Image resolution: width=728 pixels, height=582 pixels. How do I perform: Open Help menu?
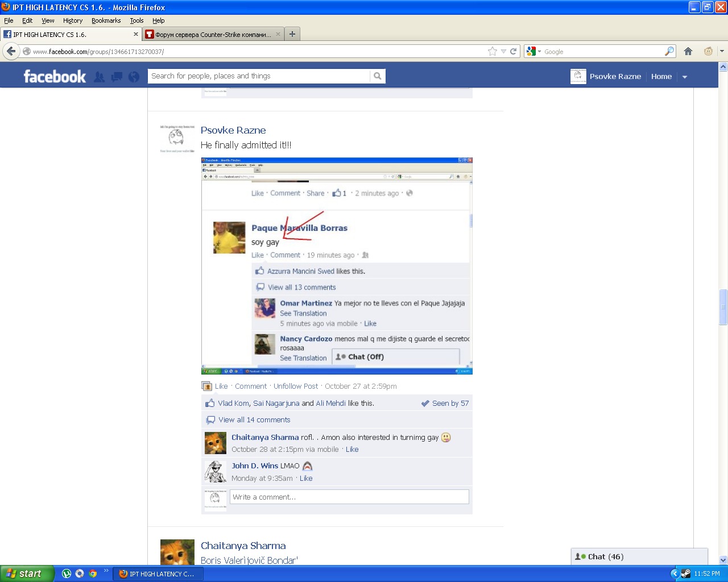tap(158, 20)
